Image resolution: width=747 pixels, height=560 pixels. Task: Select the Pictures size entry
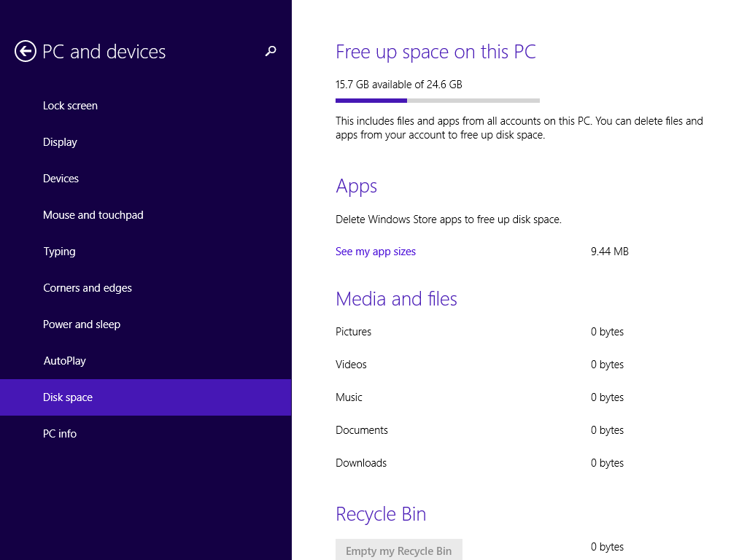pyautogui.click(x=353, y=331)
